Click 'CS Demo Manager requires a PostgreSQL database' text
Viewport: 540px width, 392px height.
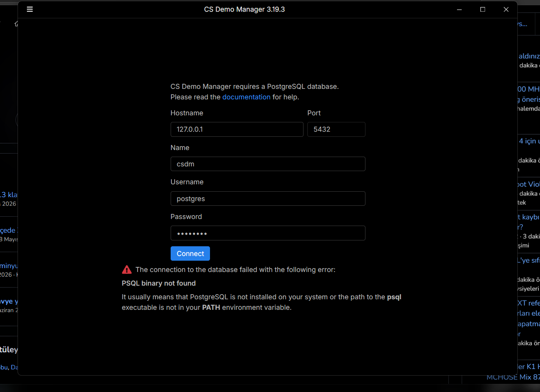pyautogui.click(x=254, y=87)
